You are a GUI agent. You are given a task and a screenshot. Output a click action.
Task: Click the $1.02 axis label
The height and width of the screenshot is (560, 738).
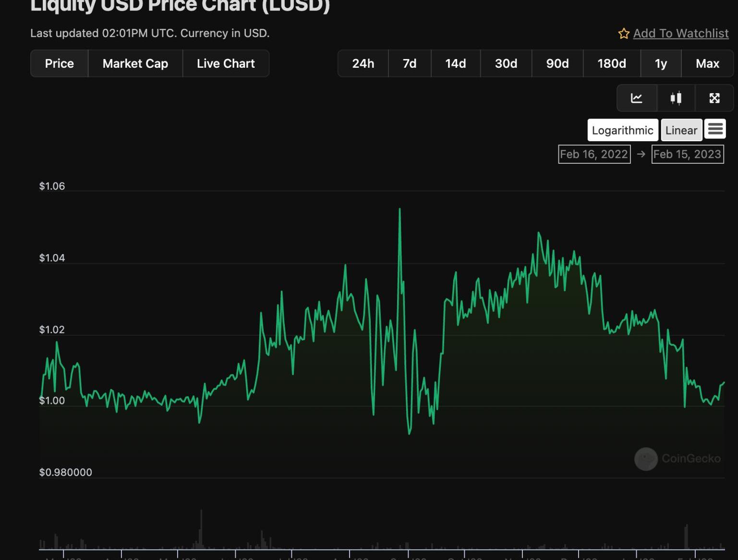click(x=52, y=329)
